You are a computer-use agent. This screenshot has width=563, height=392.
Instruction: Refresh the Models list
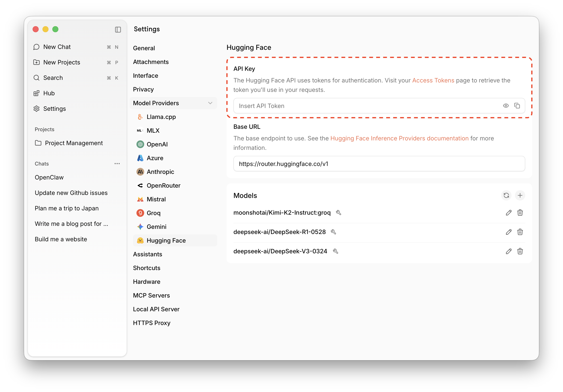pyautogui.click(x=506, y=196)
